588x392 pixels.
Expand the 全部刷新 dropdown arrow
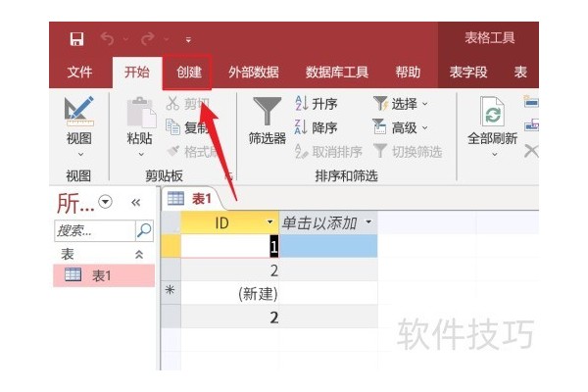pos(494,154)
